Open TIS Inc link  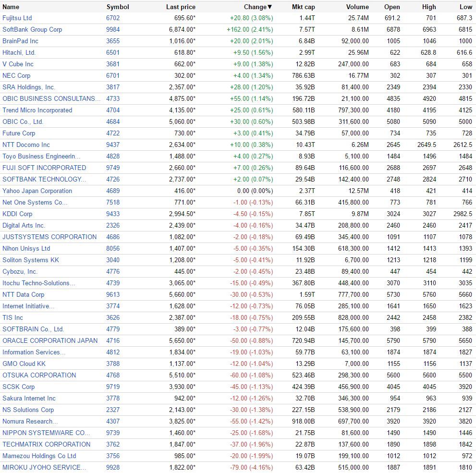point(13,318)
